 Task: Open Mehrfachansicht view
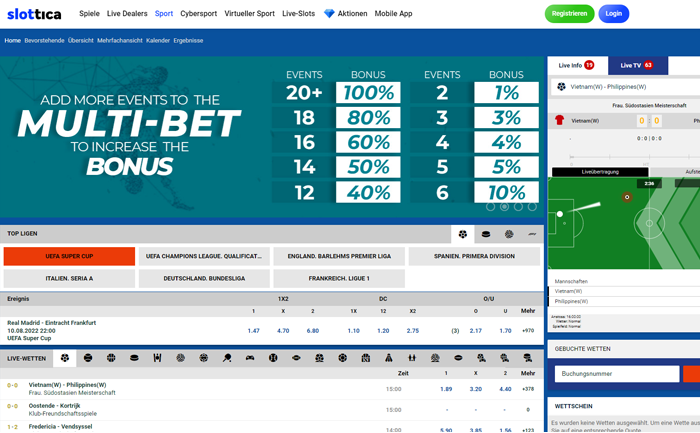pyautogui.click(x=120, y=41)
